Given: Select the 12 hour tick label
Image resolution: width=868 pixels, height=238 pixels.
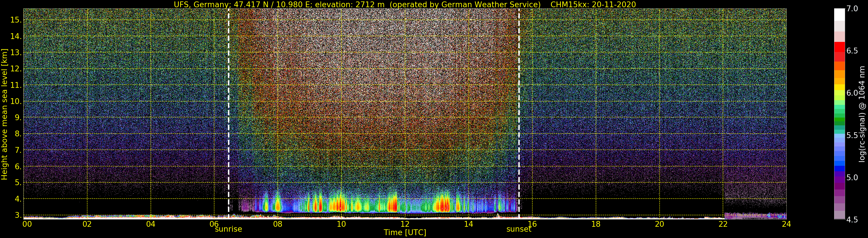Looking at the screenshot, I should (x=405, y=224).
